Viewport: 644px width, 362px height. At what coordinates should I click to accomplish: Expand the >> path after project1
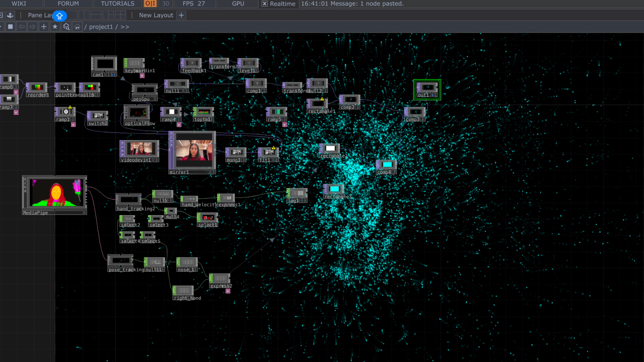pyautogui.click(x=125, y=27)
